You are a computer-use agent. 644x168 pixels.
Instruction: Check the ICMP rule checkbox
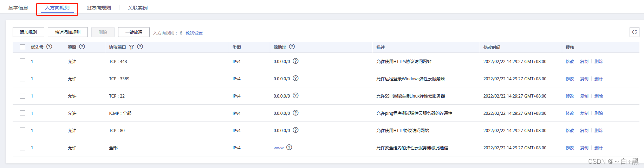coord(22,113)
